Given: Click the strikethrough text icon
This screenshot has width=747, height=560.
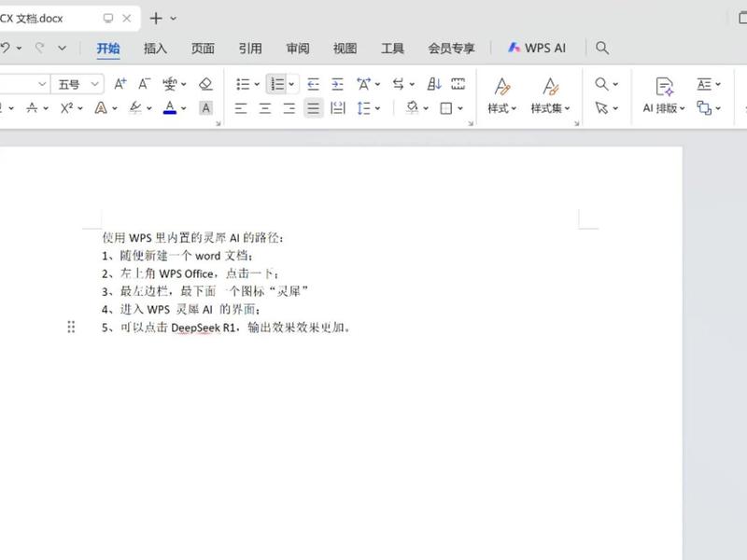Looking at the screenshot, I should pos(32,108).
